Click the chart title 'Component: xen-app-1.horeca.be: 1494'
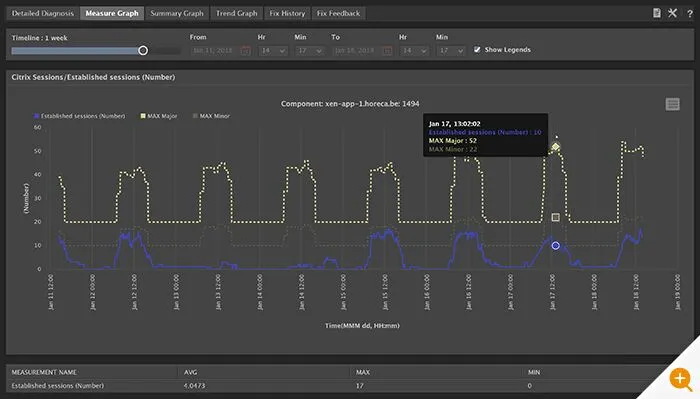The width and height of the screenshot is (700, 399). click(350, 104)
